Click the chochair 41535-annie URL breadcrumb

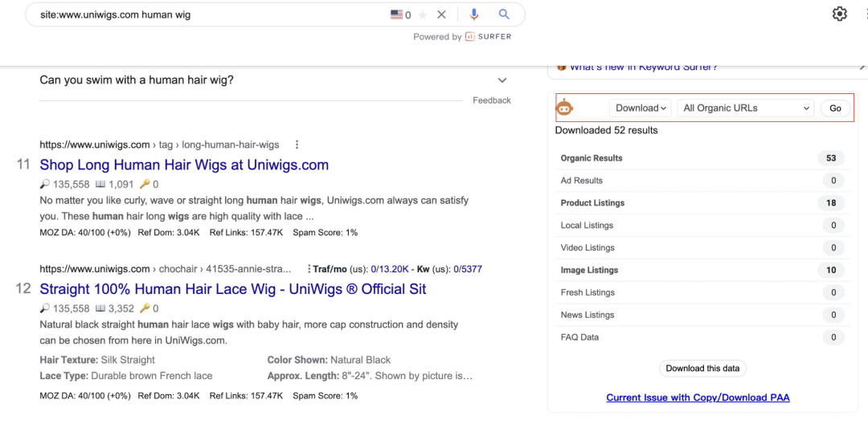[x=166, y=269]
